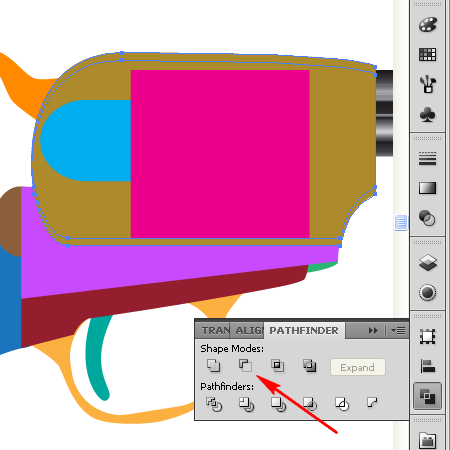
Task: Apply the Divide pathfinder
Action: [214, 404]
